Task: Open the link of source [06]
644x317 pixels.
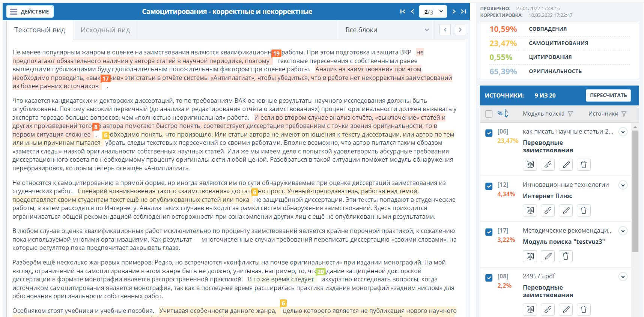Action: [x=548, y=165]
